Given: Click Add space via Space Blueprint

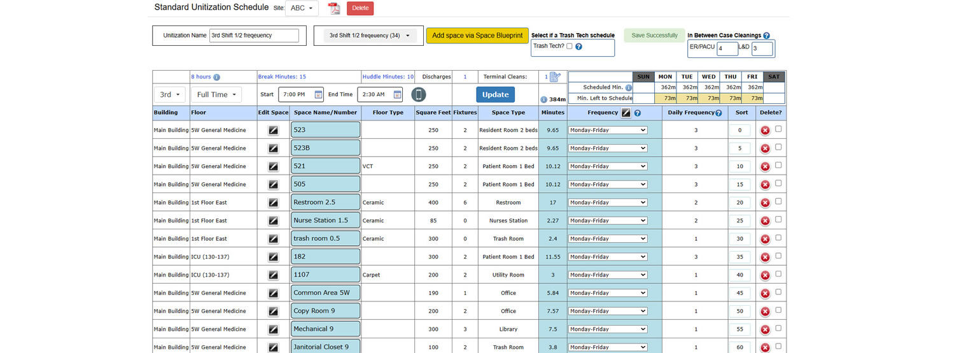Looking at the screenshot, I should [x=477, y=36].
